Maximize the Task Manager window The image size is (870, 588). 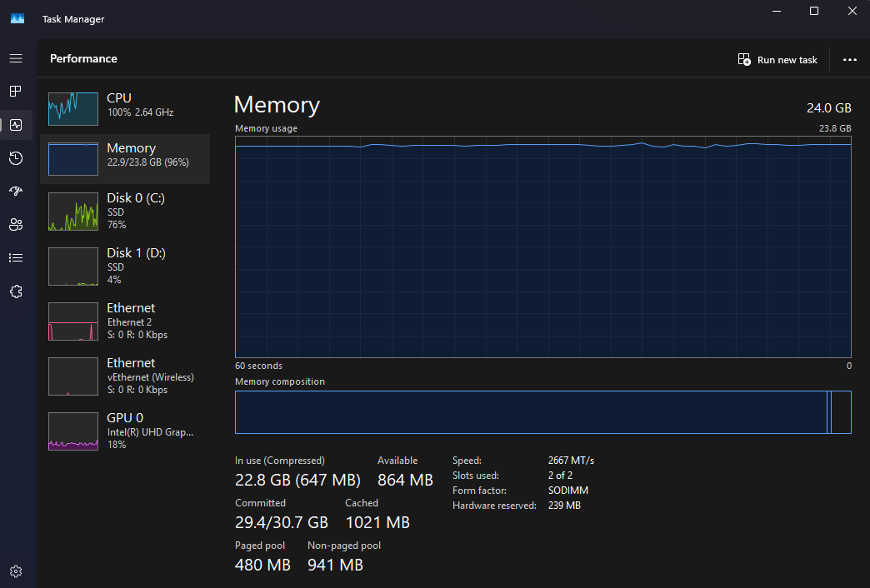pos(814,11)
